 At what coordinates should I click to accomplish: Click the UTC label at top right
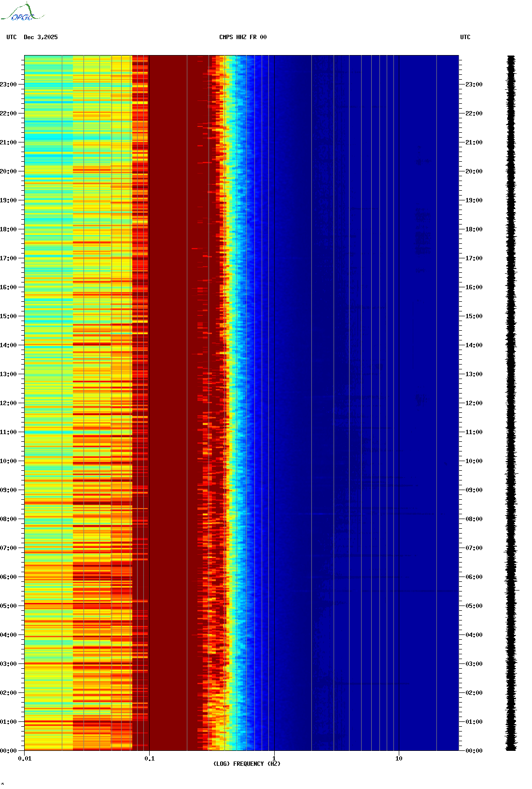(465, 37)
